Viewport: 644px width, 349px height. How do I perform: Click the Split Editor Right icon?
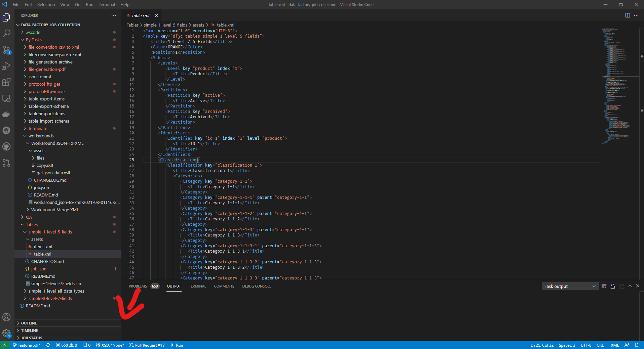tap(628, 15)
